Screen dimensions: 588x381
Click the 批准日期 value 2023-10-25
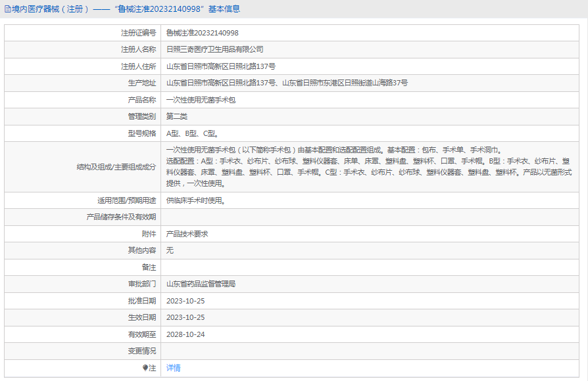tap(185, 301)
